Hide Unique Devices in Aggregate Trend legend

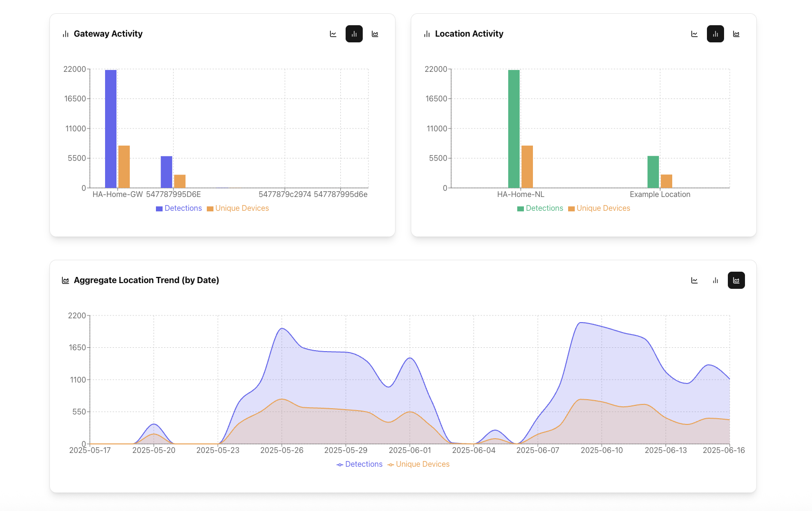(x=418, y=464)
